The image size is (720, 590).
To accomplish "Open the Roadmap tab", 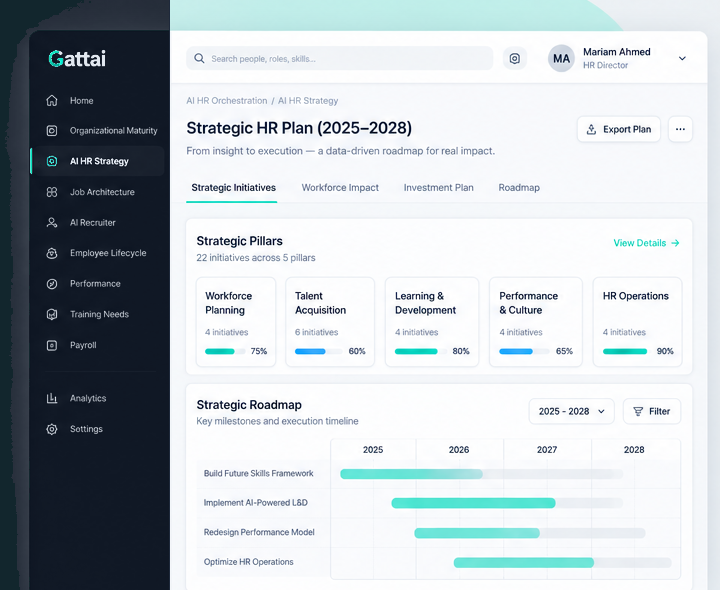I will pos(519,188).
